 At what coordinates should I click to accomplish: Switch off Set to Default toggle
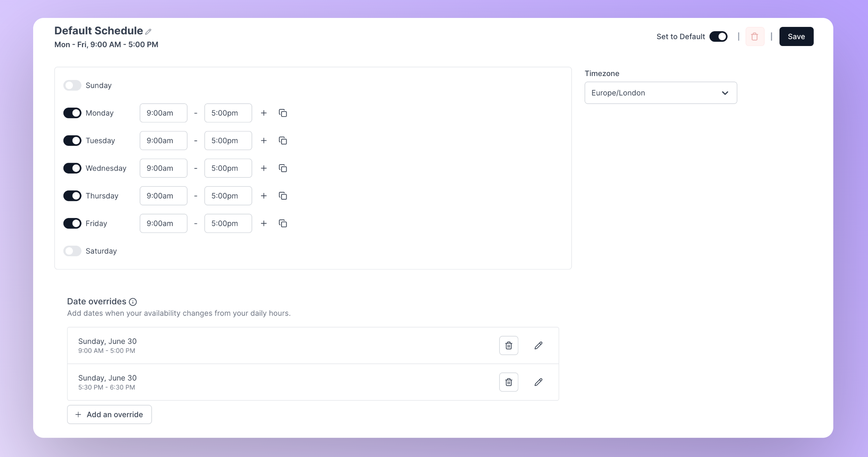718,37
